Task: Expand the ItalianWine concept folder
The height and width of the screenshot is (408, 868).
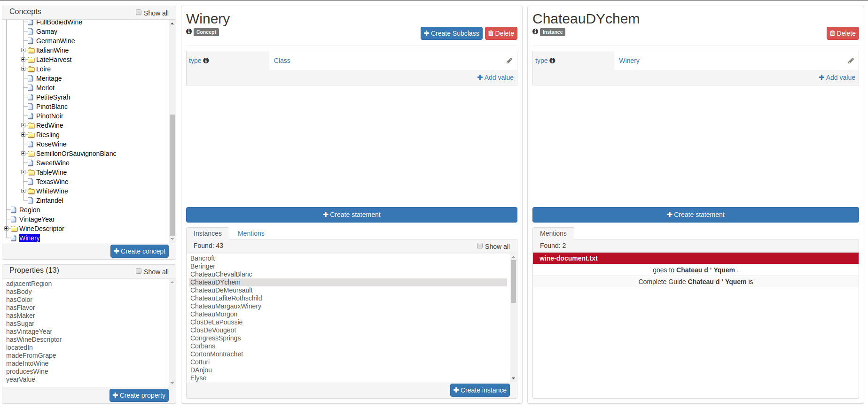Action: point(23,50)
